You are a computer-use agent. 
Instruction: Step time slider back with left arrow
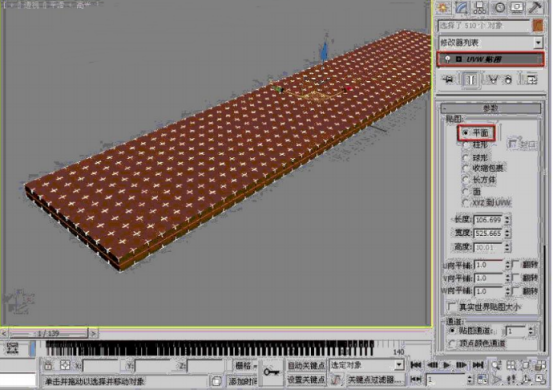point(4,333)
